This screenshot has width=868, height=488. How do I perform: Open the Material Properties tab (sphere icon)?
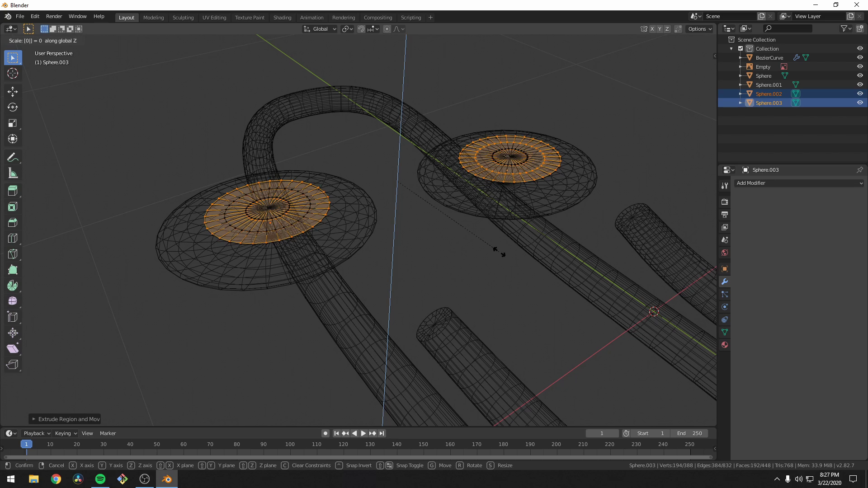[x=724, y=345]
